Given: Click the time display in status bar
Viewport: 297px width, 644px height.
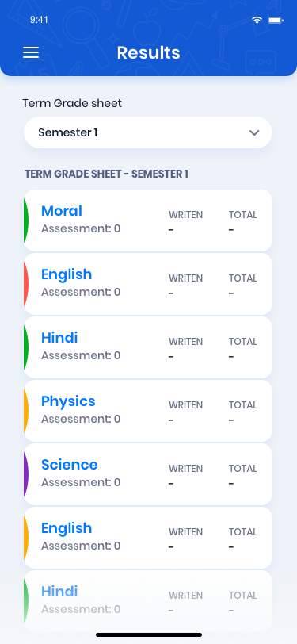Looking at the screenshot, I should pyautogui.click(x=39, y=20).
